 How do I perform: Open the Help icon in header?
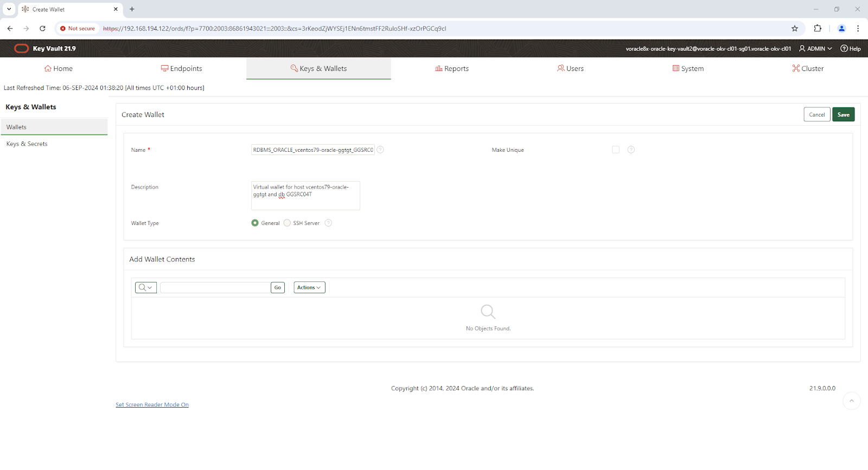pyautogui.click(x=850, y=48)
